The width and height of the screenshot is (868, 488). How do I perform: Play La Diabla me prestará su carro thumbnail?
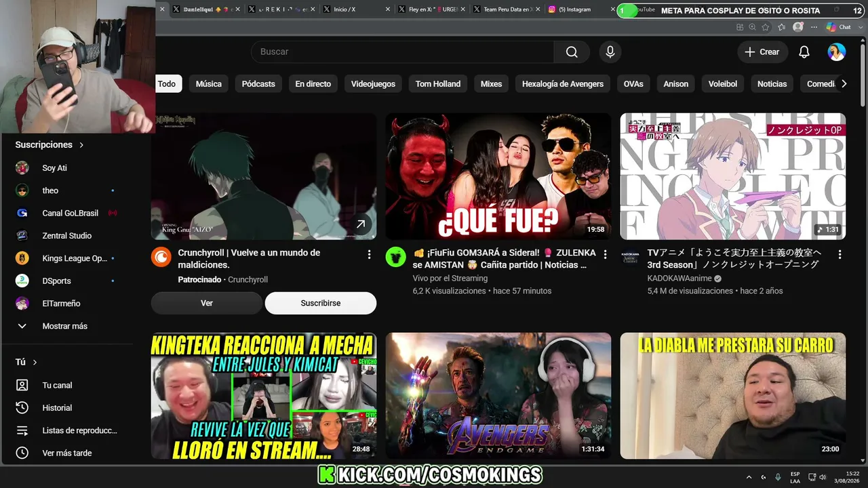pos(733,396)
